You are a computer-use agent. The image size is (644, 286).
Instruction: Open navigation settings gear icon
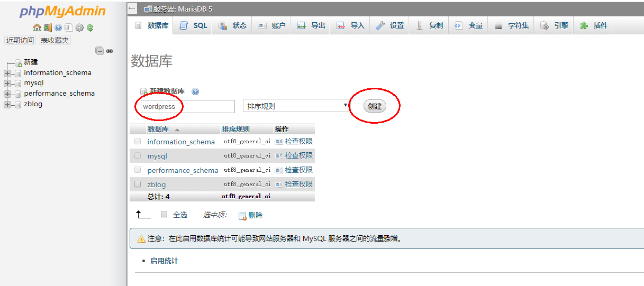point(79,28)
